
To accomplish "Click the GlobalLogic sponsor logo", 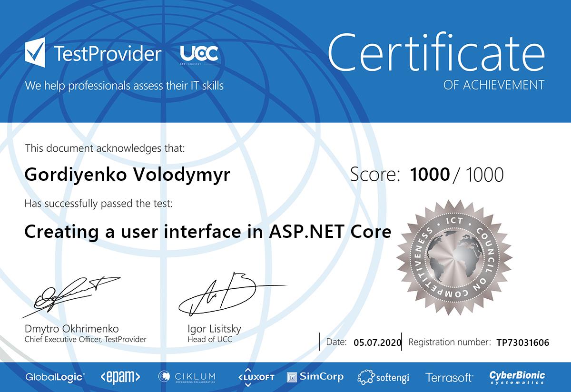I will tap(55, 377).
